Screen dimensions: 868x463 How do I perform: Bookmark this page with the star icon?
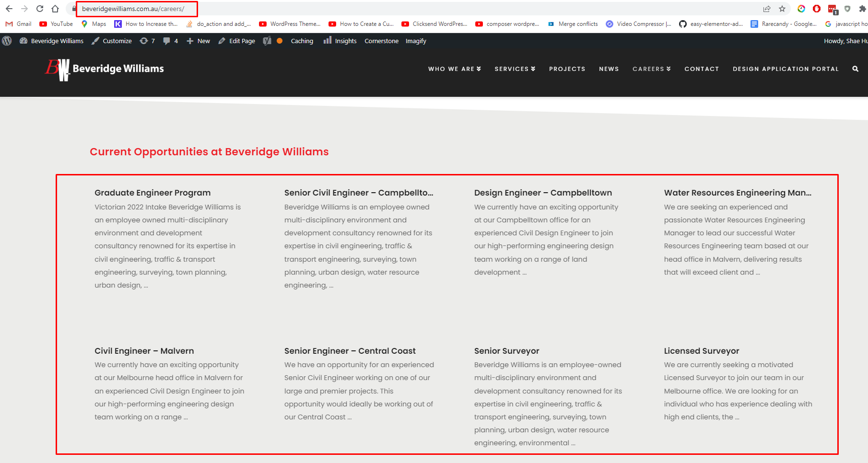click(782, 9)
